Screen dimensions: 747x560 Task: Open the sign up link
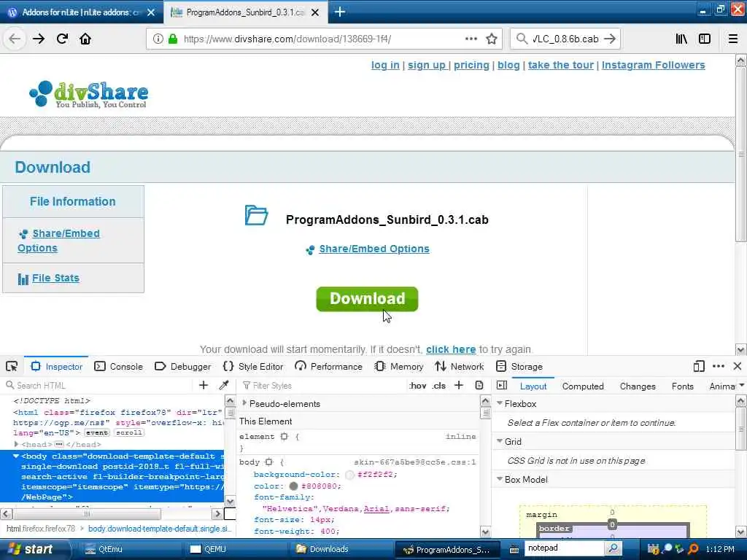[x=426, y=65]
